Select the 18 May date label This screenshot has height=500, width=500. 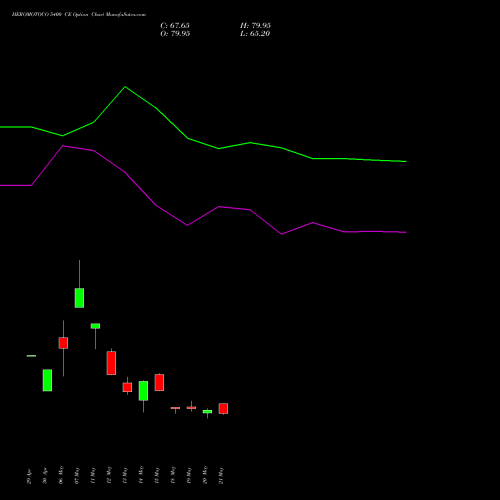[173, 475]
